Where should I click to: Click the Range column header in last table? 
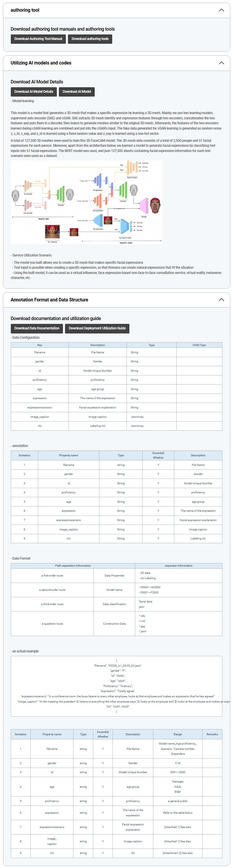click(177, 734)
